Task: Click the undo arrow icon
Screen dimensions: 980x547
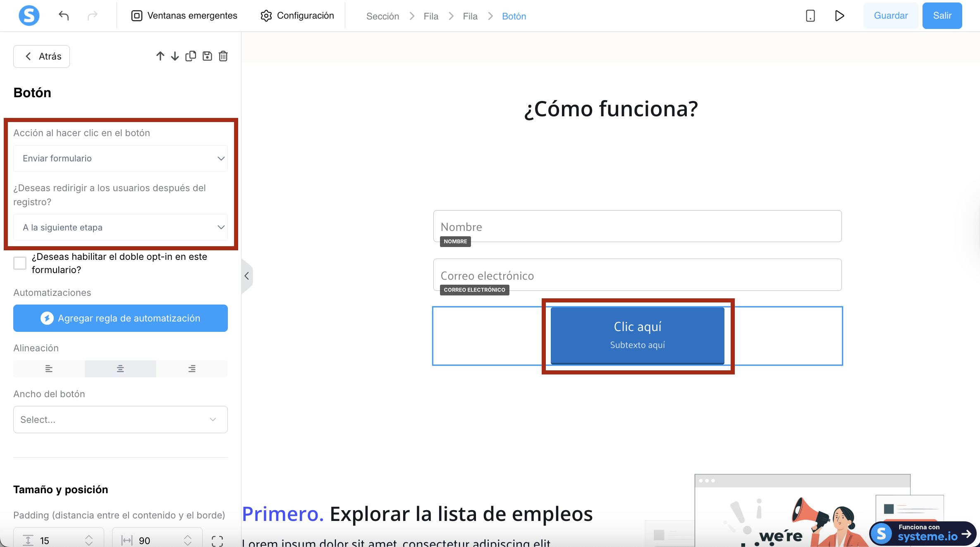Action: (64, 16)
